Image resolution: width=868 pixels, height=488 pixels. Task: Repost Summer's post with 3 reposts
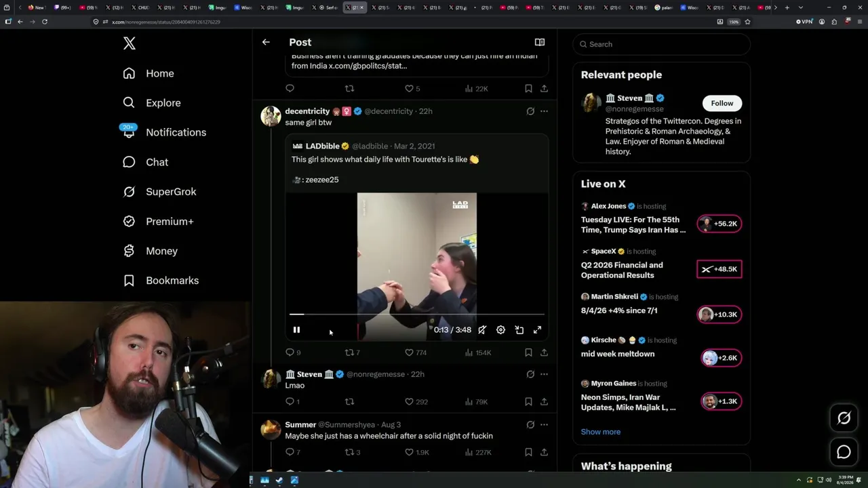click(353, 452)
